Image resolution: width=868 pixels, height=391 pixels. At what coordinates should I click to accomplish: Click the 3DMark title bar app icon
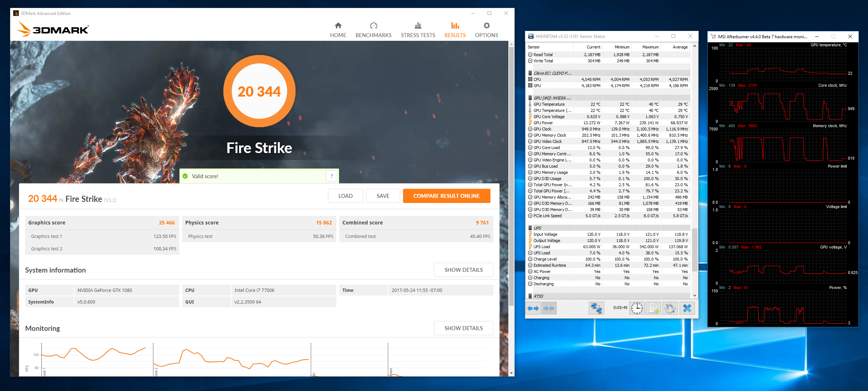tap(16, 13)
